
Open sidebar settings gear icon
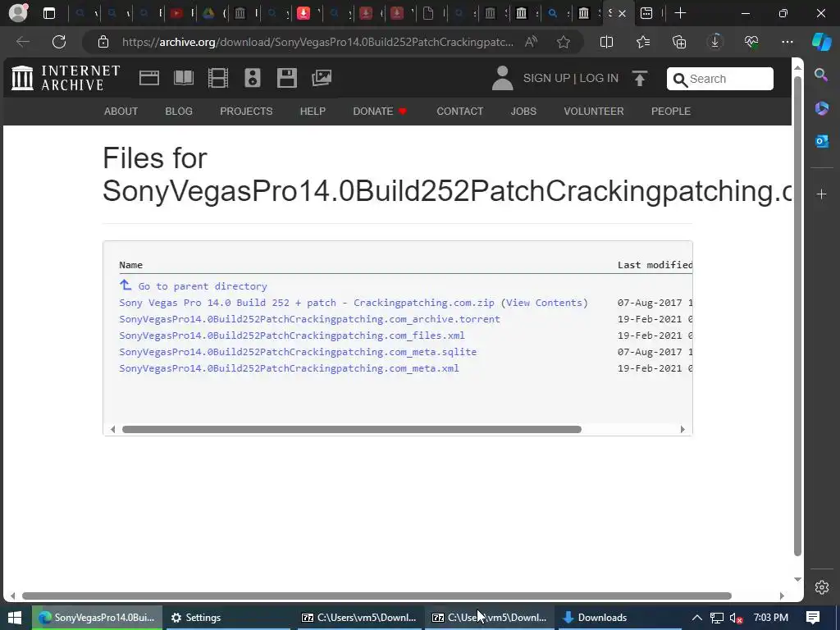pos(822,587)
